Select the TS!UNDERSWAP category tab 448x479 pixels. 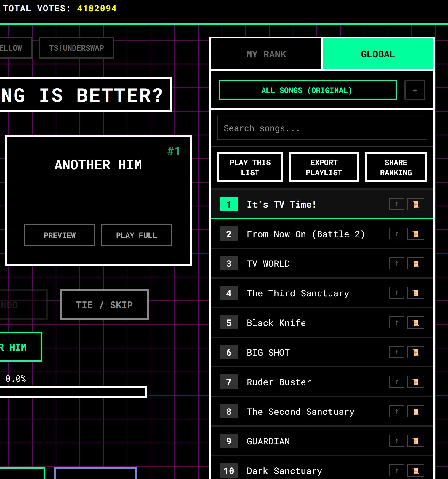(76, 48)
